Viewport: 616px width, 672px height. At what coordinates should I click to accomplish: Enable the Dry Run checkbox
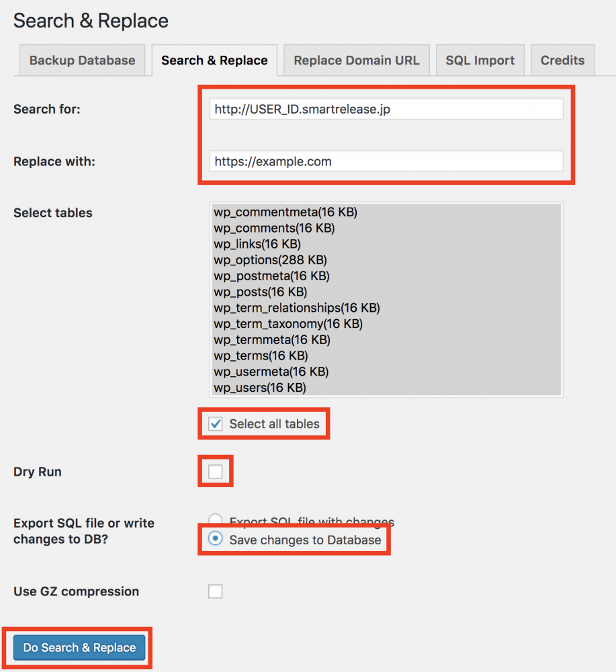[x=215, y=472]
